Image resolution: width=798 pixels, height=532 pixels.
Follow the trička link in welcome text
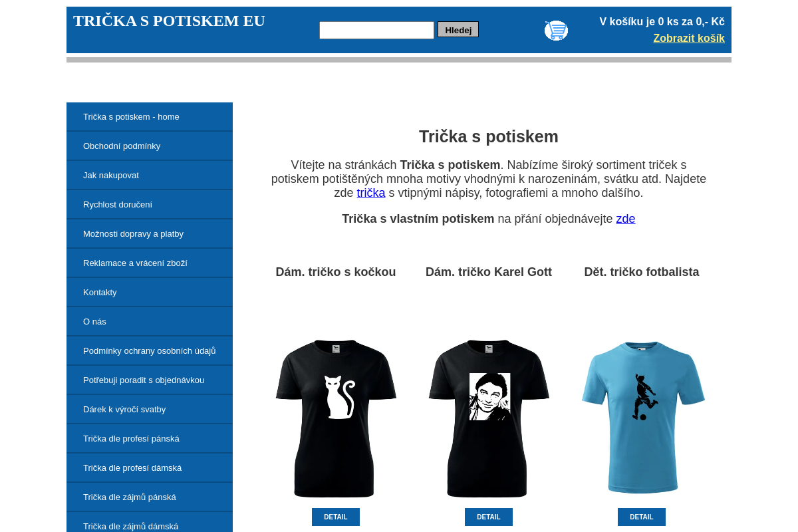[x=371, y=193]
